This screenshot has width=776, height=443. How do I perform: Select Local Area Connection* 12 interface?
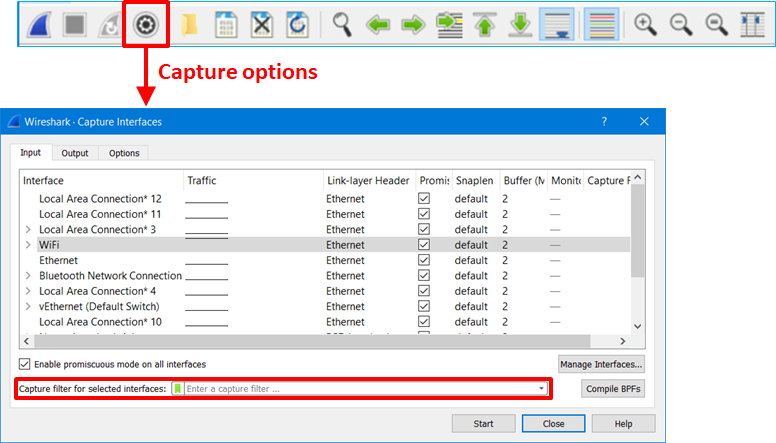[x=325, y=198]
